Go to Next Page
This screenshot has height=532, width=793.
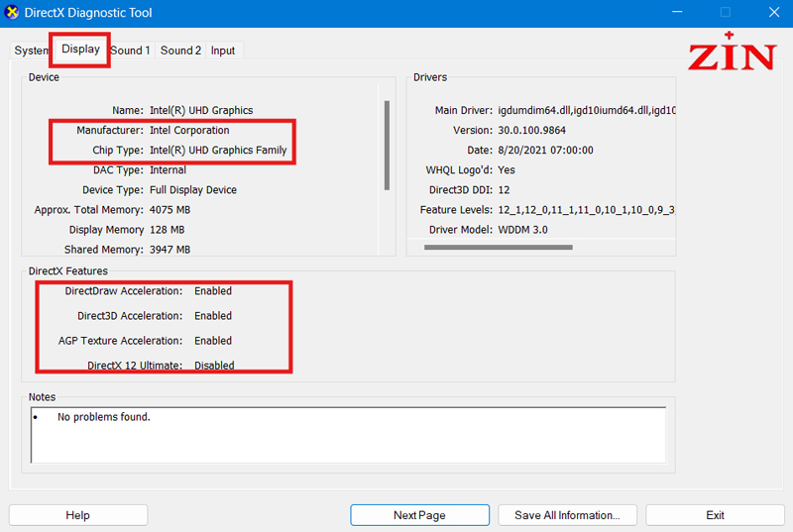[419, 515]
